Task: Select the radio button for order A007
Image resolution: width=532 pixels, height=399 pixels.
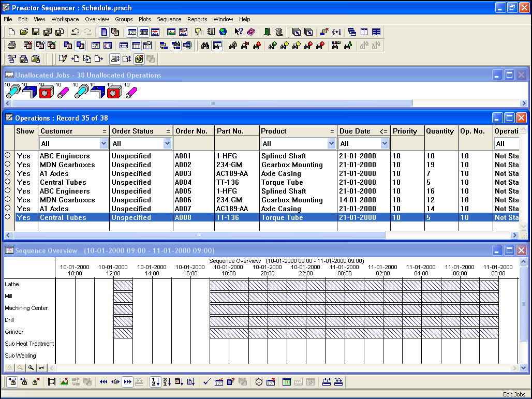Action: click(x=7, y=208)
